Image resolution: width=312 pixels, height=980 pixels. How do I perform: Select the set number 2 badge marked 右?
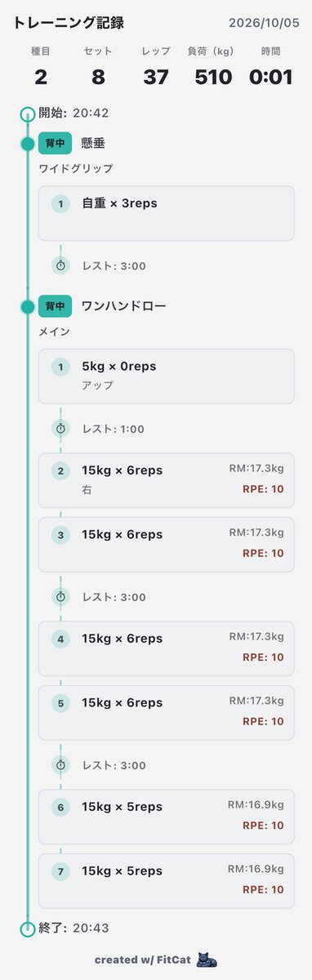click(x=60, y=470)
